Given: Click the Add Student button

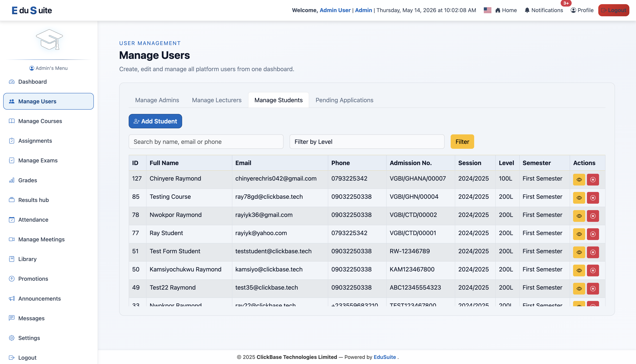Looking at the screenshot, I should [155, 121].
